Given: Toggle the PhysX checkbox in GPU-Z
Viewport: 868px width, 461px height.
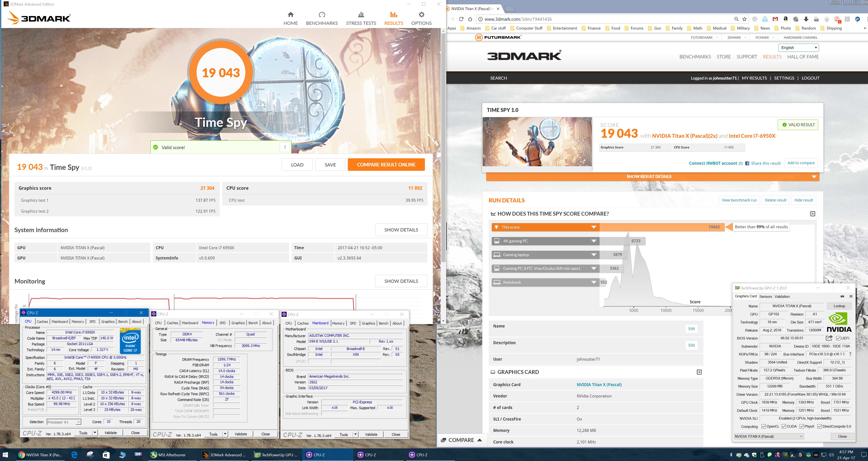Looking at the screenshot, I should coord(801,426).
